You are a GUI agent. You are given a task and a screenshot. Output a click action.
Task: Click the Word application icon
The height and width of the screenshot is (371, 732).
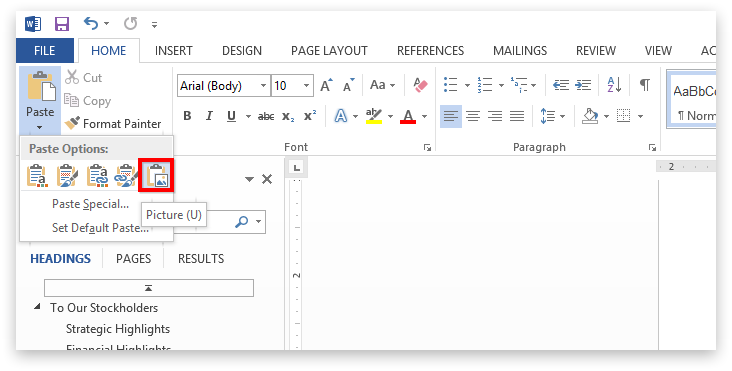pyautogui.click(x=33, y=24)
